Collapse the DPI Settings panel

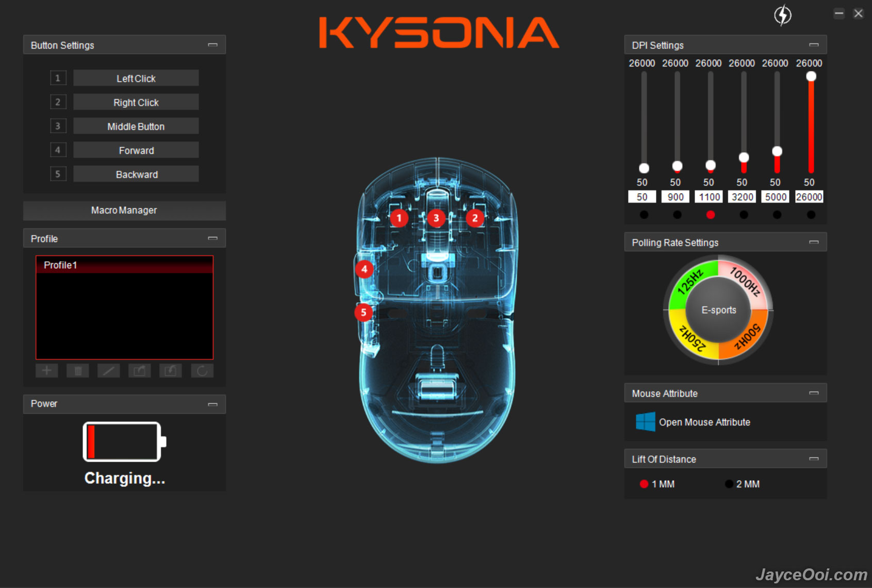(x=814, y=45)
